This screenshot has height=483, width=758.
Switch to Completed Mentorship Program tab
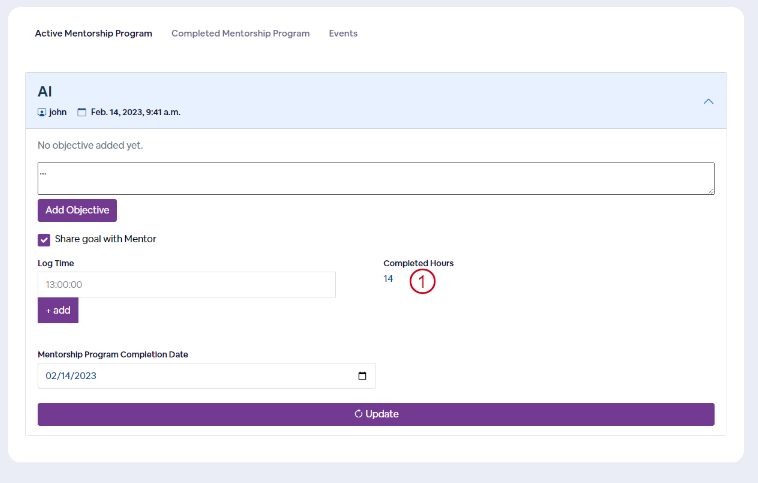(240, 33)
